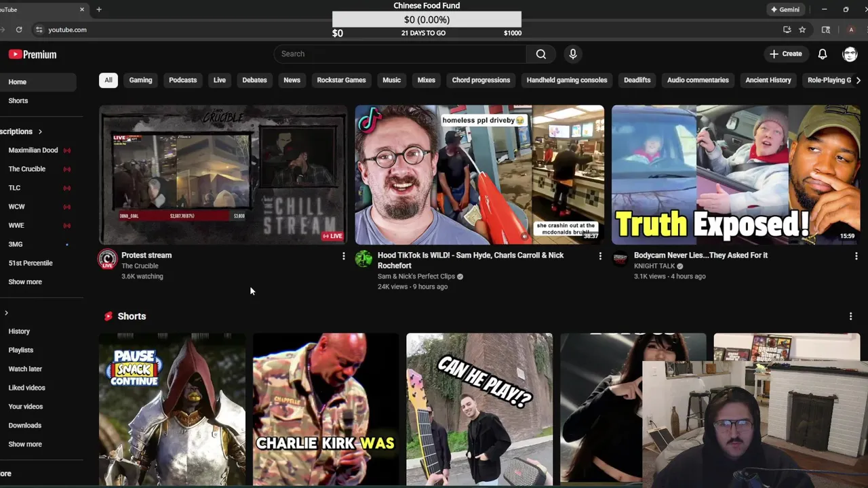Play the CAN HE PLAY short
The height and width of the screenshot is (488, 868).
pyautogui.click(x=479, y=409)
